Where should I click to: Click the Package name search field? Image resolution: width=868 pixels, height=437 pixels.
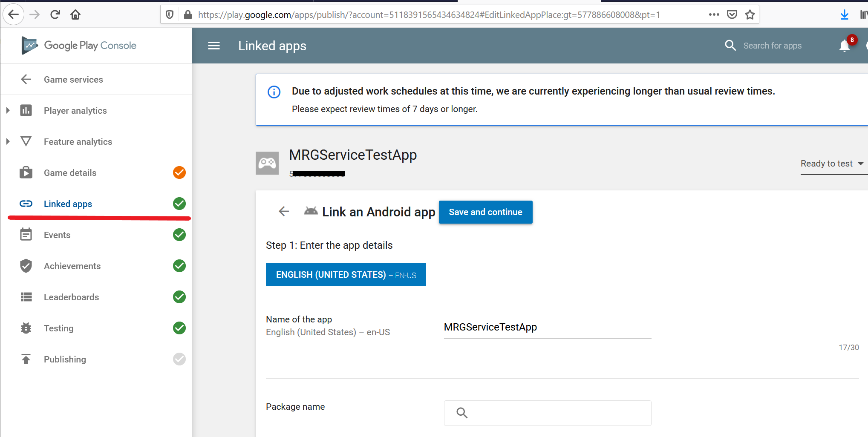pos(547,413)
